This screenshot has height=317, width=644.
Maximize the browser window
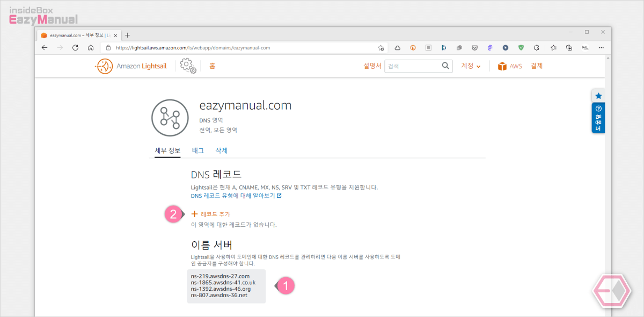(587, 32)
